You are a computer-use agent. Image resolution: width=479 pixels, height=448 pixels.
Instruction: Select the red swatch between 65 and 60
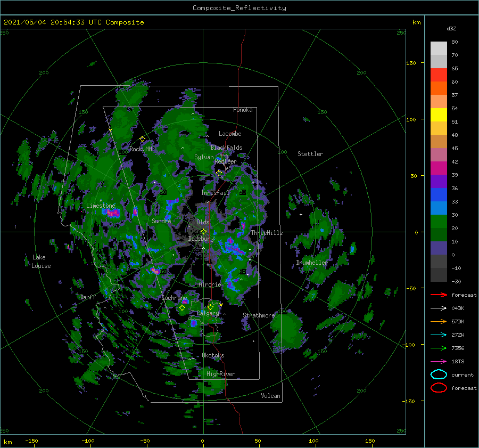point(439,75)
